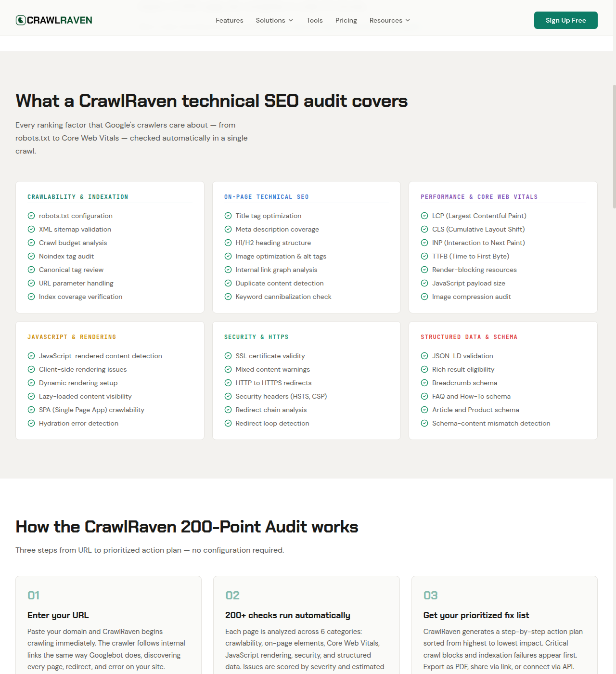
Task: Click 'Image compression audit' list item text
Action: tap(472, 297)
